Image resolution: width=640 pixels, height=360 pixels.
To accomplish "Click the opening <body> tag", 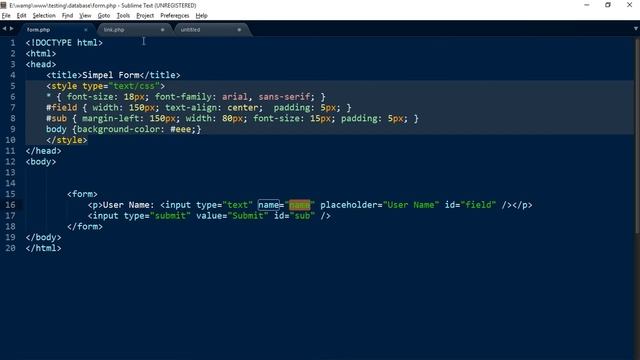I will coord(41,162).
